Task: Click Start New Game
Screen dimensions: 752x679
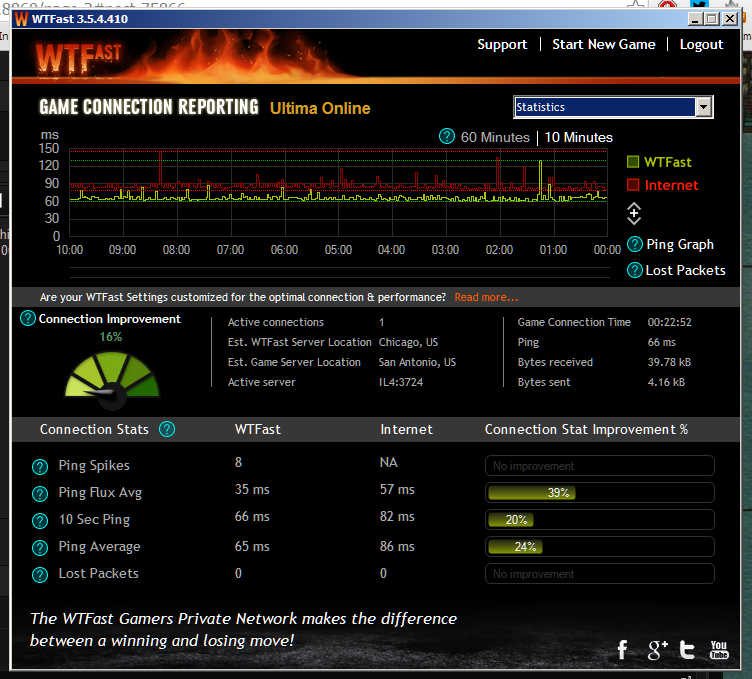Action: 603,44
